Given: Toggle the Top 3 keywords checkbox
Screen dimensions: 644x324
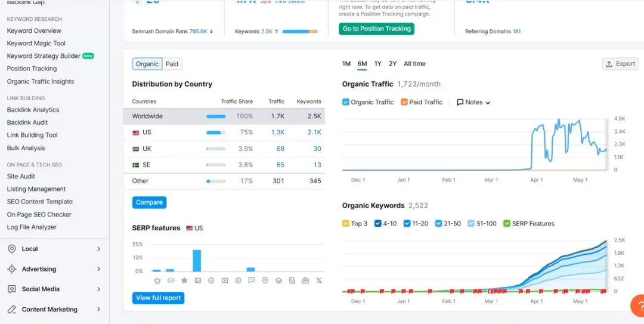Looking at the screenshot, I should coord(346,224).
